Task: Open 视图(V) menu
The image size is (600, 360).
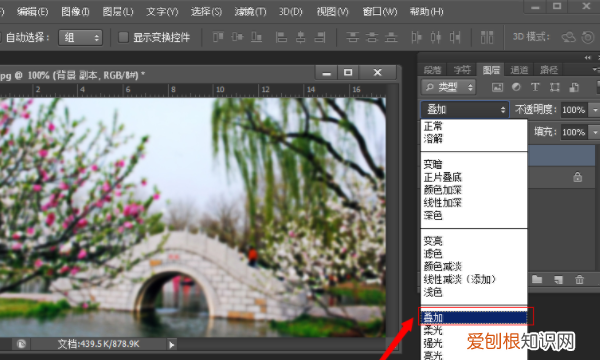Action: click(333, 11)
